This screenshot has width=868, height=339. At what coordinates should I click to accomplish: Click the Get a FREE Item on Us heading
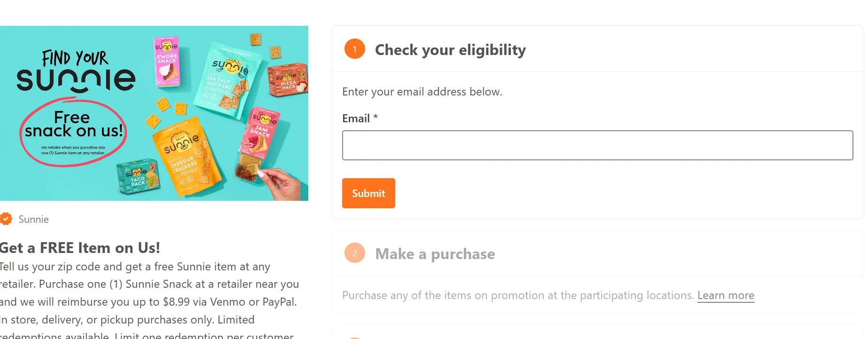(x=80, y=248)
